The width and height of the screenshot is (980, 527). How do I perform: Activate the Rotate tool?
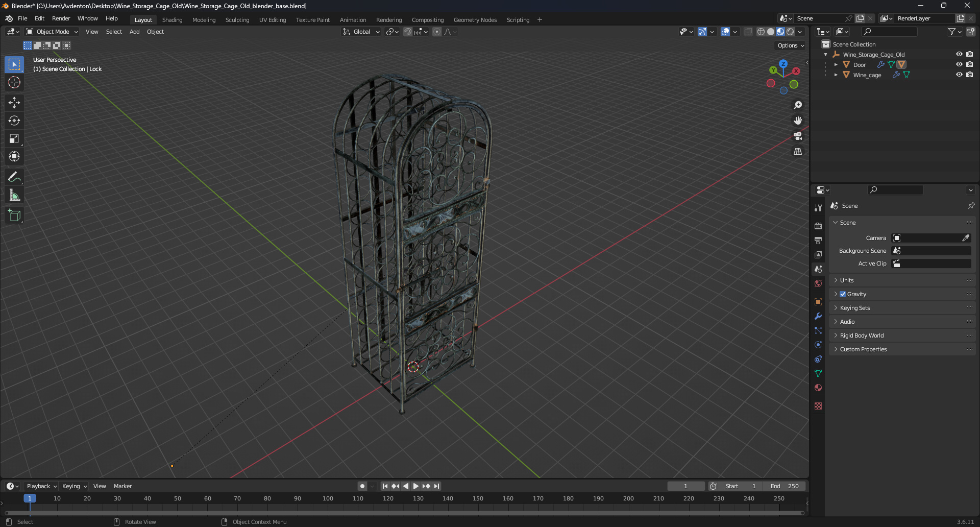click(14, 121)
